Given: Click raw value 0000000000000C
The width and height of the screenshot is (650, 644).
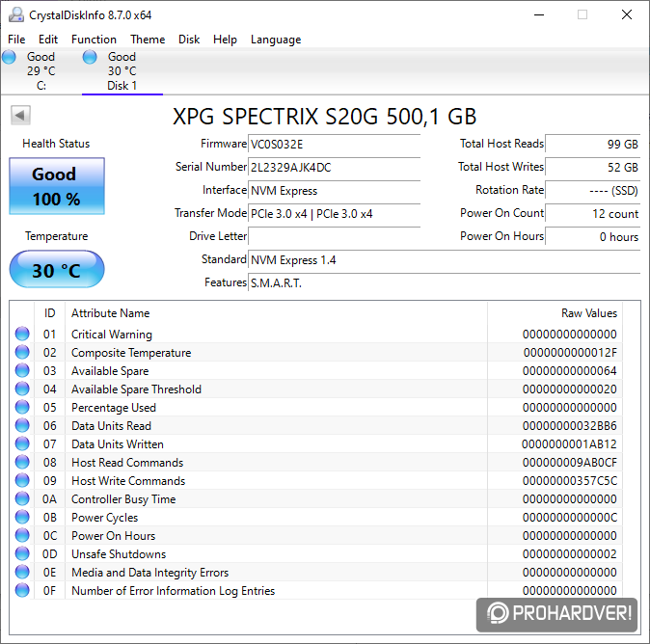Looking at the screenshot, I should tap(570, 518).
